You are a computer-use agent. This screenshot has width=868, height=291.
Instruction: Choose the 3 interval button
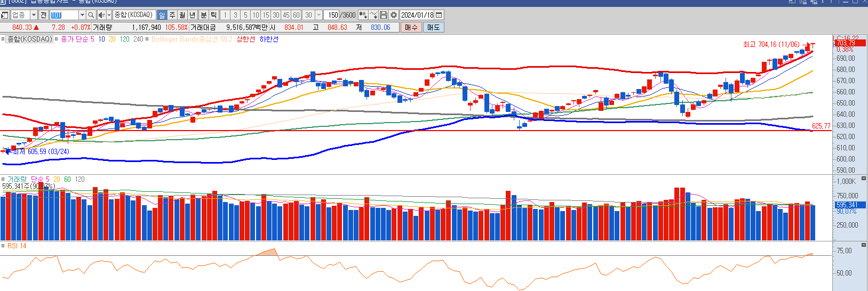235,15
